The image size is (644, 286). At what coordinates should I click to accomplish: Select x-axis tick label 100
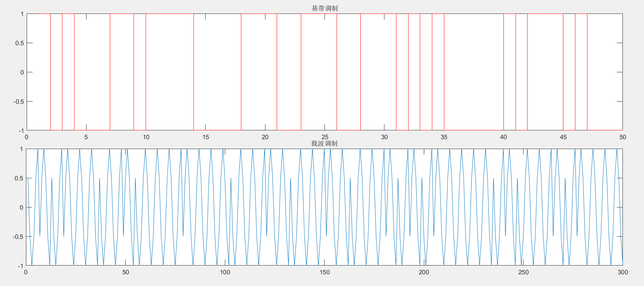[225, 272]
